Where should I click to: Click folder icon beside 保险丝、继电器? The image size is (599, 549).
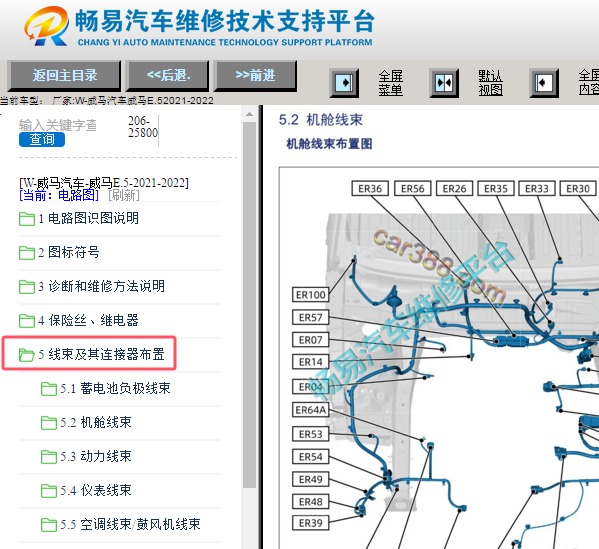coord(27,321)
